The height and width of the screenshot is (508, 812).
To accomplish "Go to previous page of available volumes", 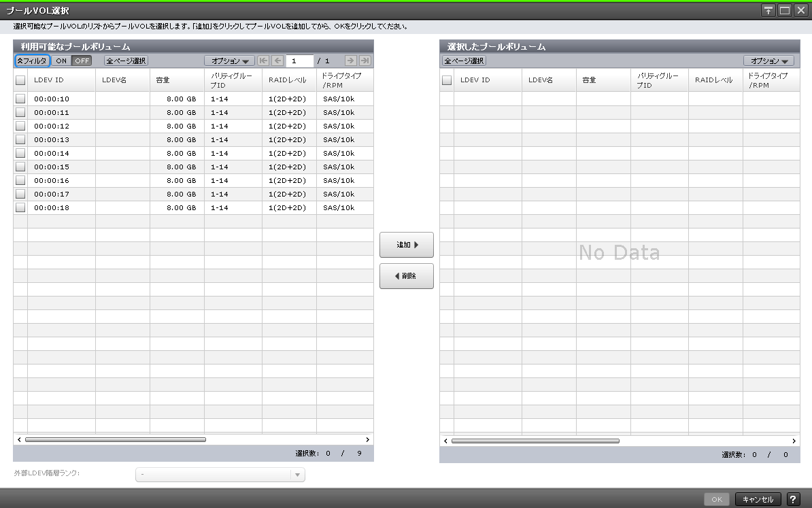I will pos(277,61).
